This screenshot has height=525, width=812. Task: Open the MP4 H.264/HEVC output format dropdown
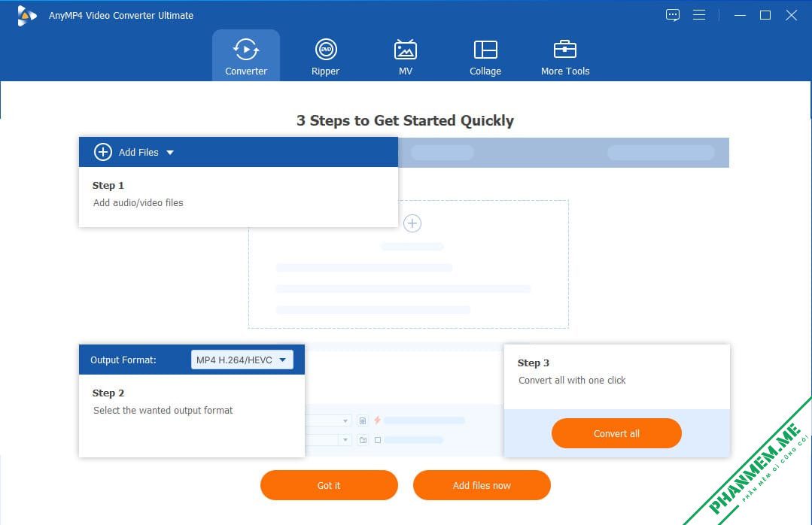[x=242, y=360]
